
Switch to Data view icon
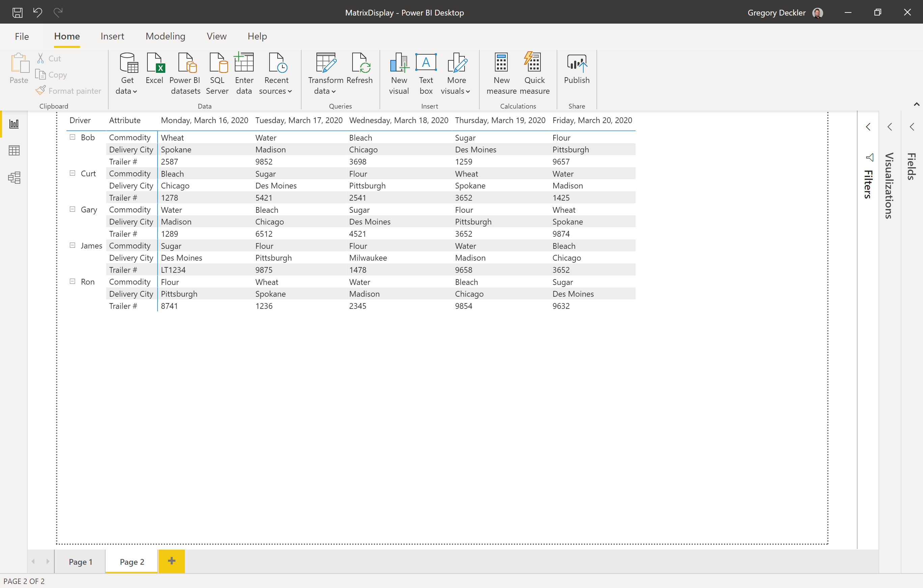pyautogui.click(x=14, y=151)
